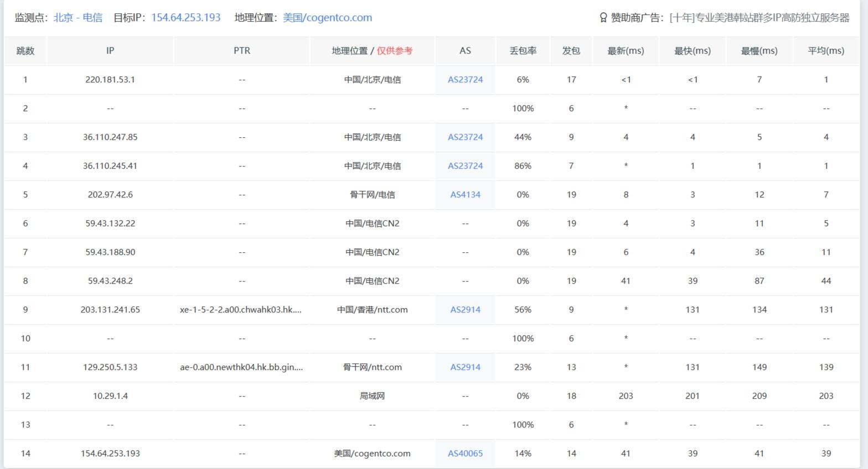Click location cell 骨干网/电信
868x469 pixels.
372,195
